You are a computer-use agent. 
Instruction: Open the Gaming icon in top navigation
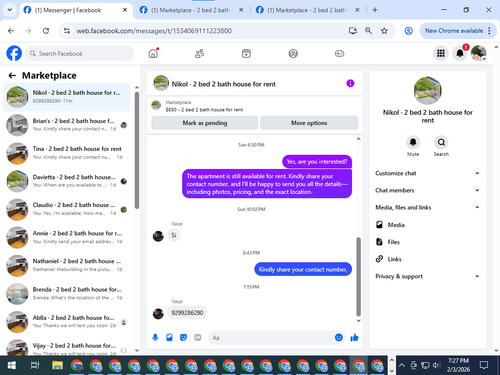tap(340, 53)
